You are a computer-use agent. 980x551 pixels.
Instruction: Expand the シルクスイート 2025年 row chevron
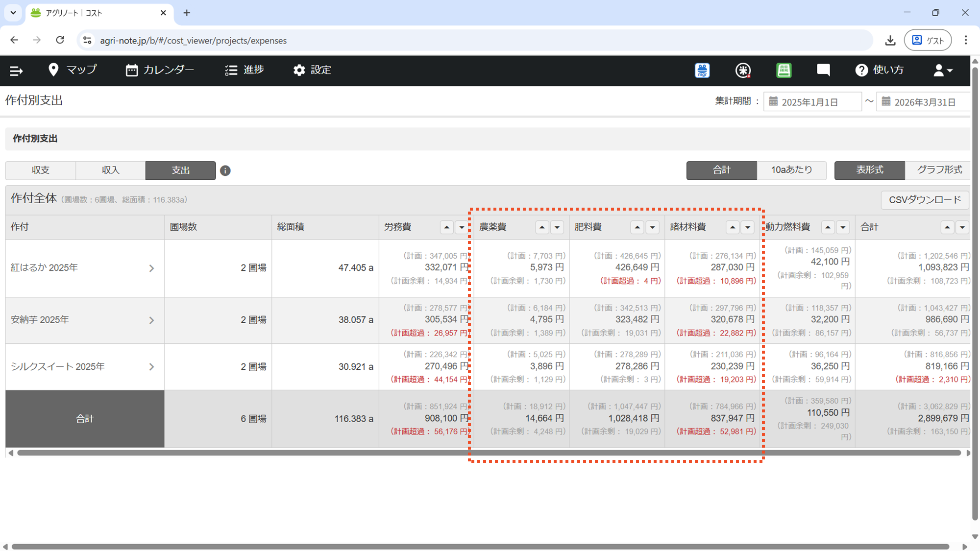(151, 367)
